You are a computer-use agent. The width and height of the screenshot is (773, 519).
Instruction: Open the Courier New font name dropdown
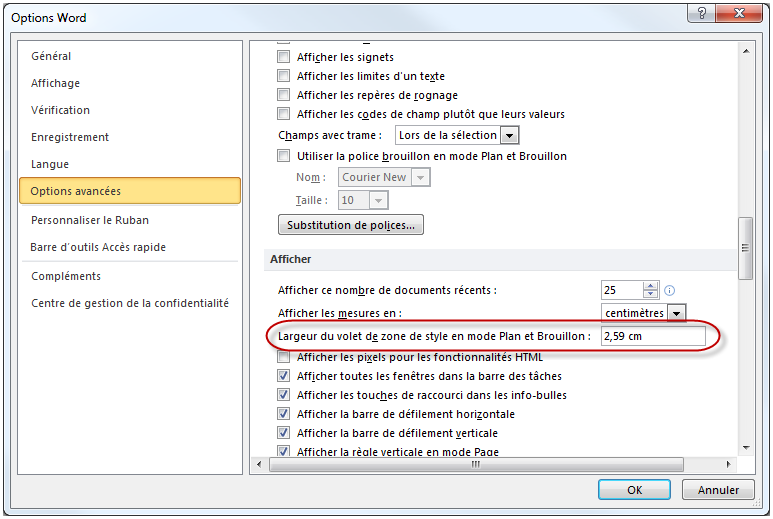click(421, 177)
